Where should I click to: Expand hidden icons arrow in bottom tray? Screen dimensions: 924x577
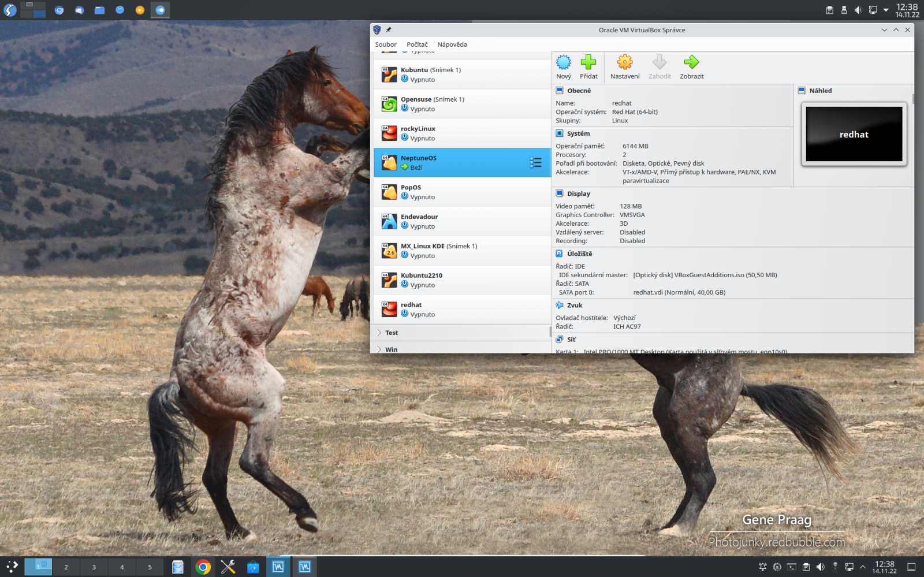[x=863, y=567]
